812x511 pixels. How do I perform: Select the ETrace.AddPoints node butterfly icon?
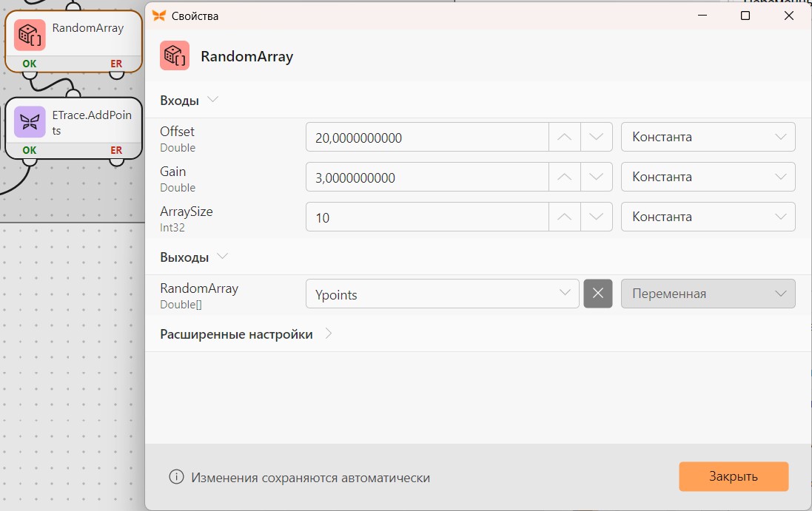coord(30,122)
